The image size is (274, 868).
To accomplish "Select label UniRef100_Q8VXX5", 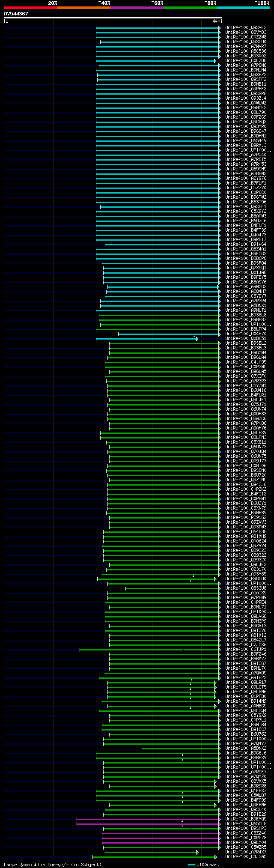I will point(246,781).
